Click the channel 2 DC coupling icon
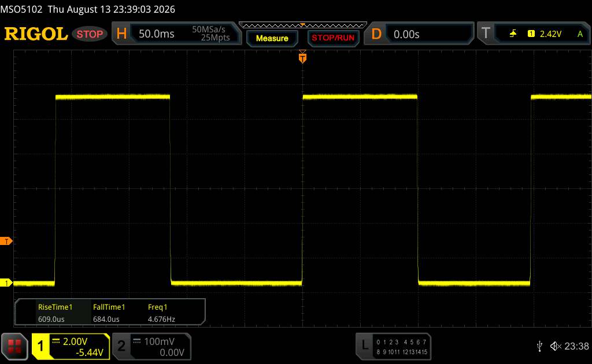592x364 pixels. [x=136, y=341]
